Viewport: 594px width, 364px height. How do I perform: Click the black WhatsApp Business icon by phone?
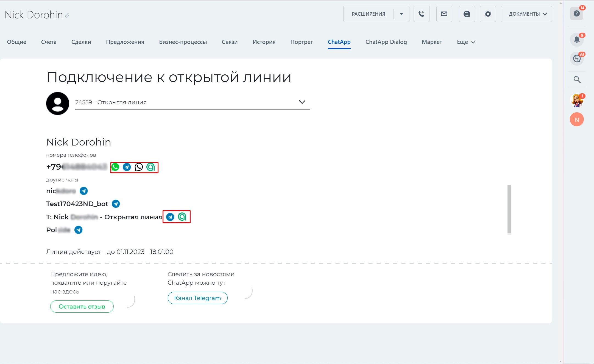pyautogui.click(x=139, y=167)
